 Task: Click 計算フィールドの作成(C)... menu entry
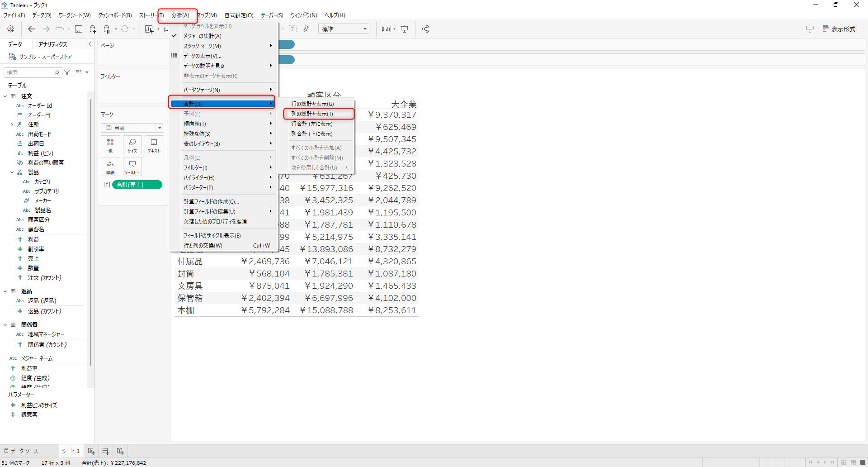pos(211,202)
